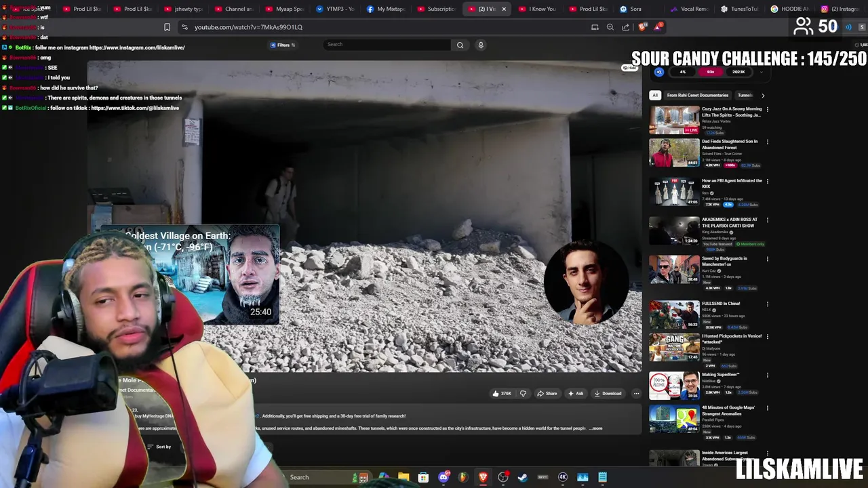Open Saved by Bodyguards in Manchester video
Image resolution: width=868 pixels, height=488 pixels.
click(674, 270)
